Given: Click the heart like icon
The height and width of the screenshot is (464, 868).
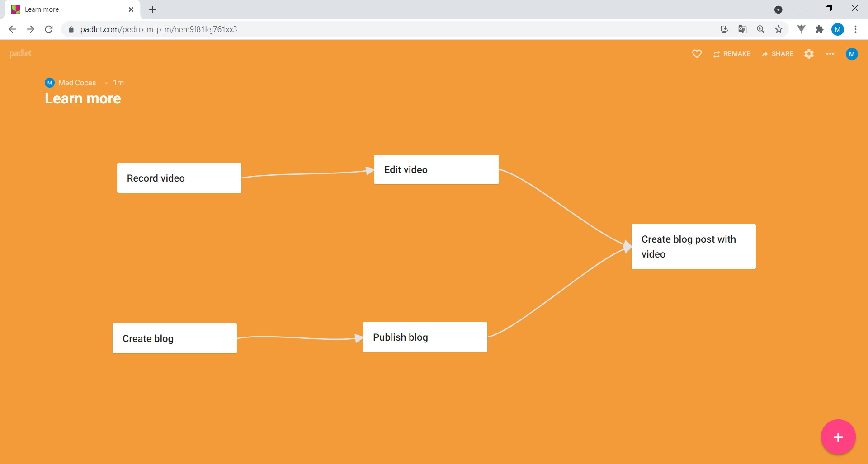Looking at the screenshot, I should point(697,54).
